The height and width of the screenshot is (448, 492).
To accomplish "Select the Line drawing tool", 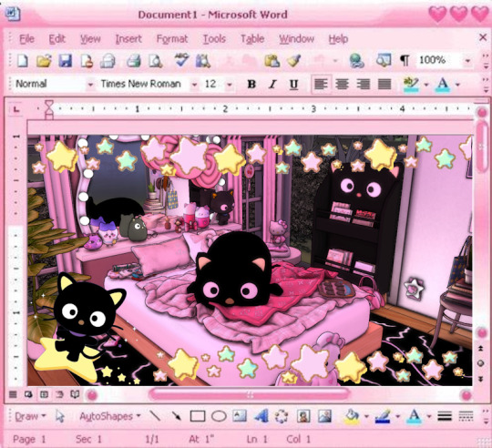I will pos(155,416).
